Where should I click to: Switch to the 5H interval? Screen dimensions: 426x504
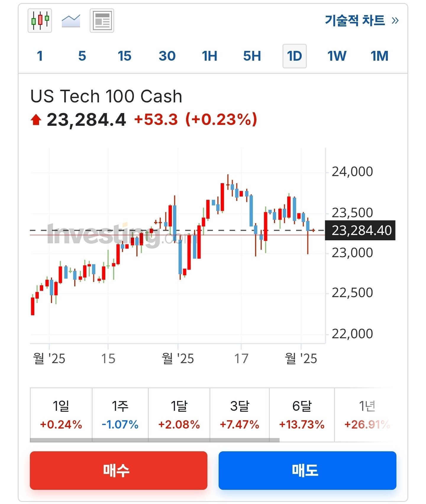252,56
